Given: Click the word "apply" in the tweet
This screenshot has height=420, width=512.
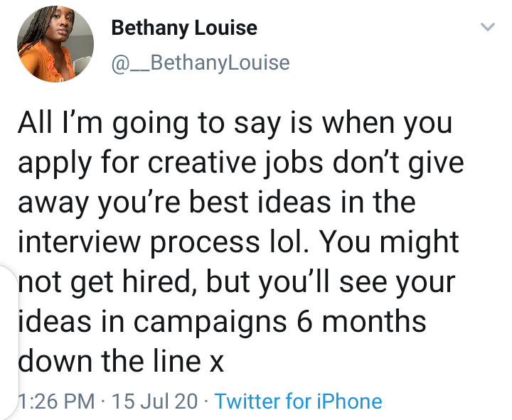Looking at the screenshot, I should tap(55, 164).
